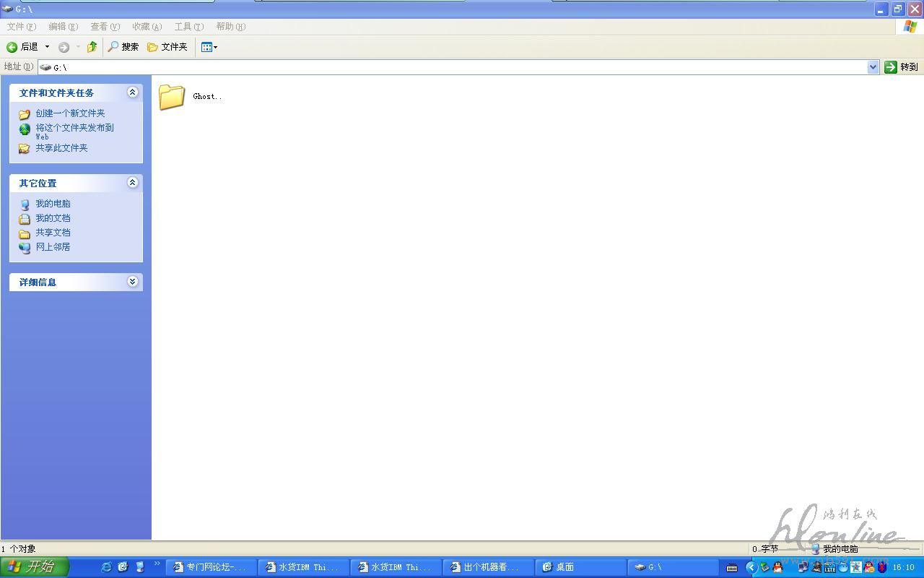Click the share folder task icon

click(25, 149)
